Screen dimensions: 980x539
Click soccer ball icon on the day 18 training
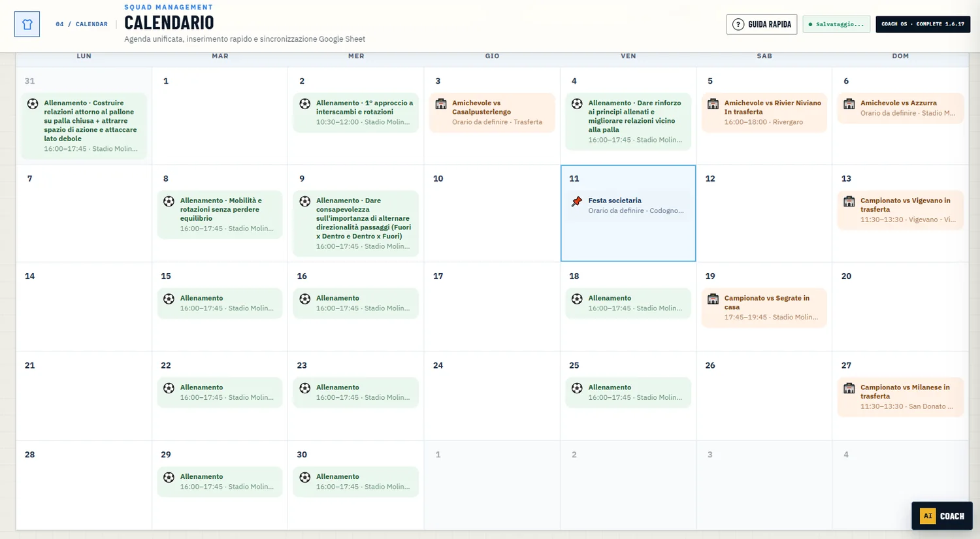[x=577, y=299]
